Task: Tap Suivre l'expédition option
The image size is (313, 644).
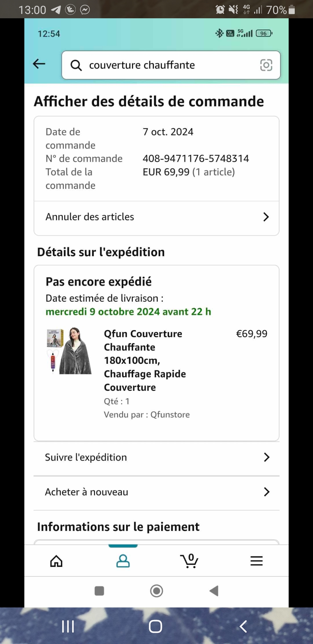Action: pos(86,457)
